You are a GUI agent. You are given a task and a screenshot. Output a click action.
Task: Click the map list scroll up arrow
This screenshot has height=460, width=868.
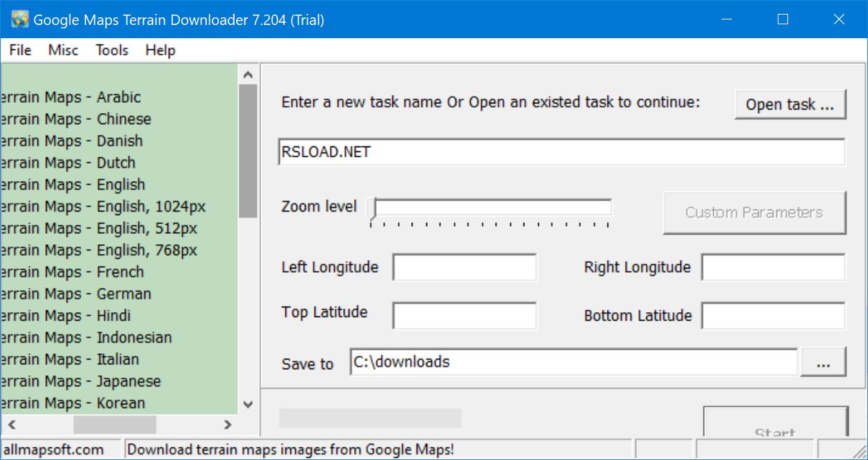(248, 74)
